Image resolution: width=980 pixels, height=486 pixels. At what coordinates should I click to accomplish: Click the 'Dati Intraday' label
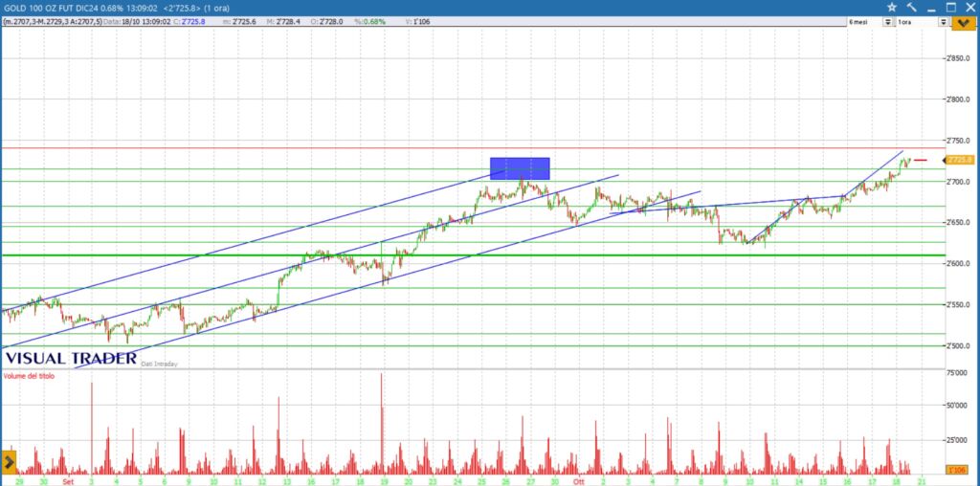(x=160, y=364)
